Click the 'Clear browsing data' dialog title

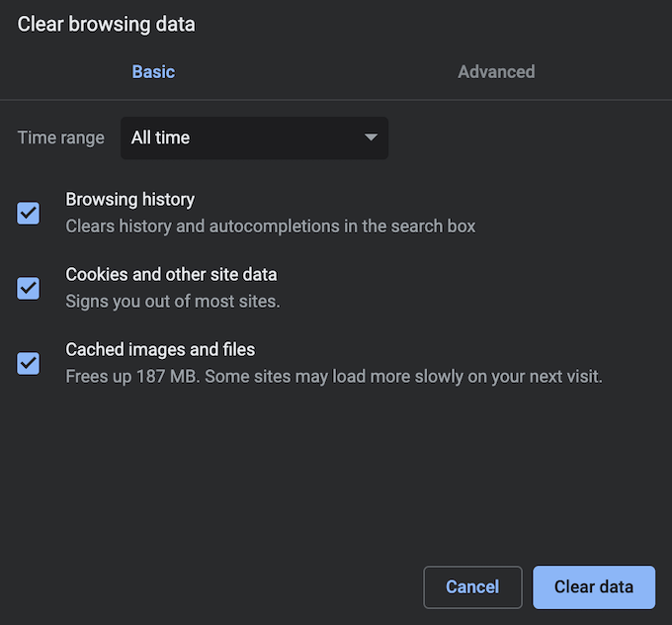[x=106, y=25]
